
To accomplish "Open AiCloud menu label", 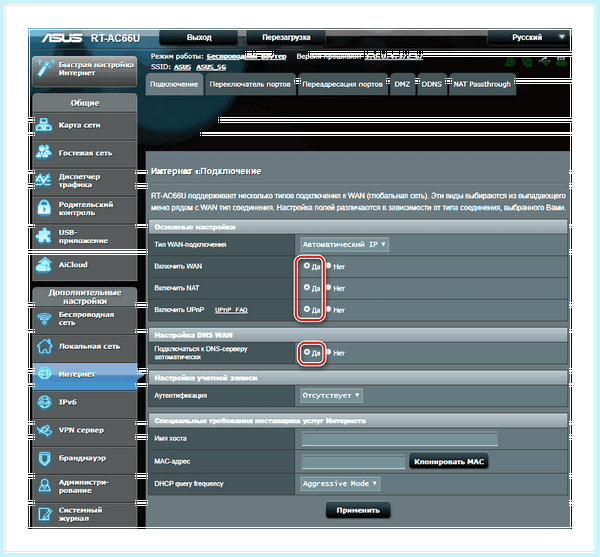I will coord(73,265).
